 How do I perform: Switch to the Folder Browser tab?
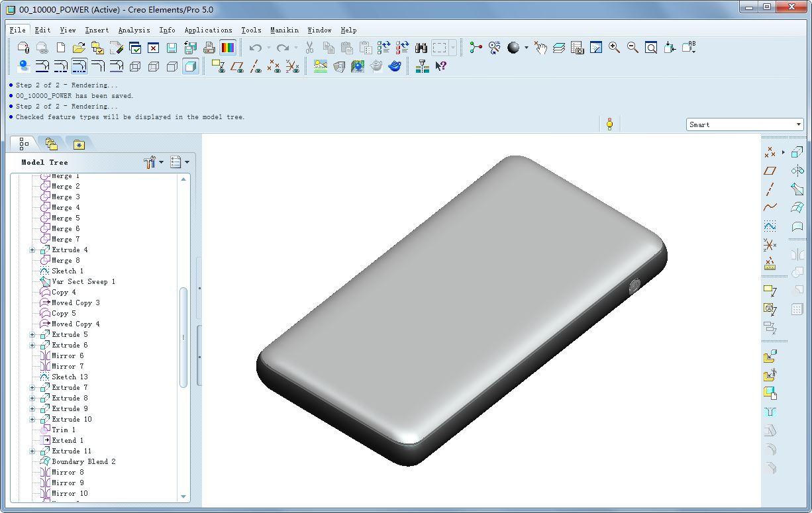click(52, 144)
